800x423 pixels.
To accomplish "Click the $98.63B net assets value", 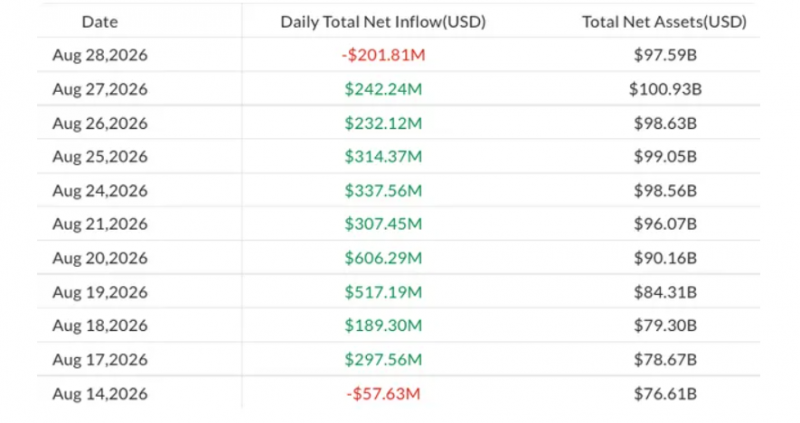I will click(665, 123).
